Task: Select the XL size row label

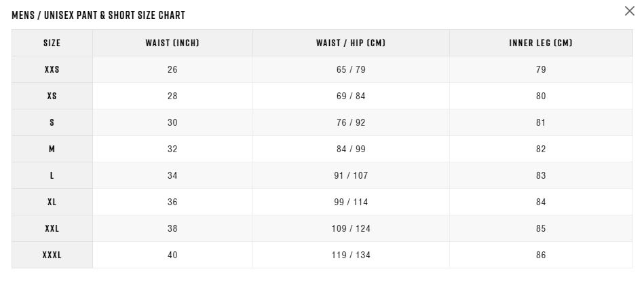Action: pos(52,202)
